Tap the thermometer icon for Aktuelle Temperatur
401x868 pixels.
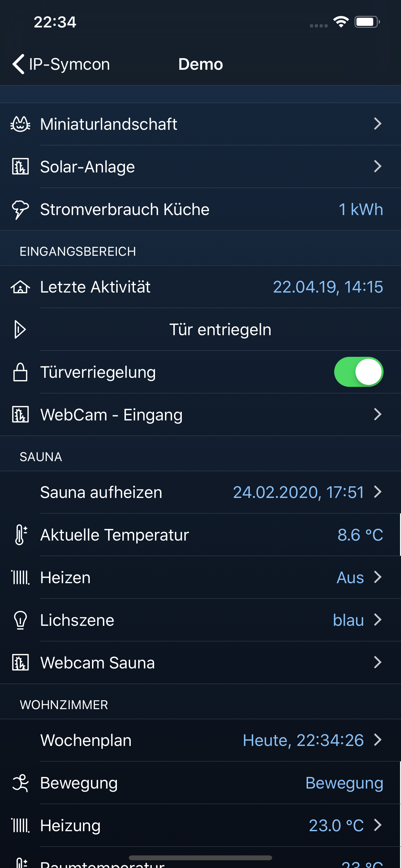point(20,535)
